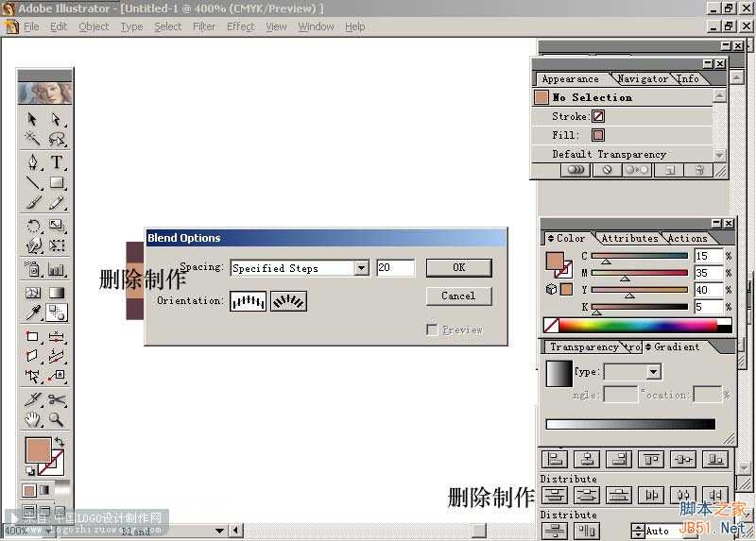Screen dimensions: 756x541
Task: Click the Delete Selected Item trash icon
Action: [x=699, y=170]
